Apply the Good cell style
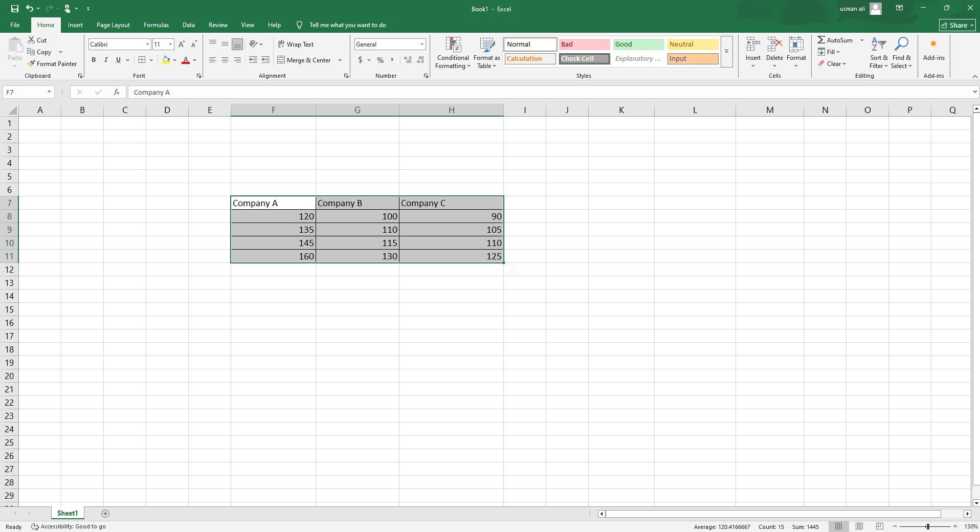Viewport: 980px width, 532px height. point(639,45)
